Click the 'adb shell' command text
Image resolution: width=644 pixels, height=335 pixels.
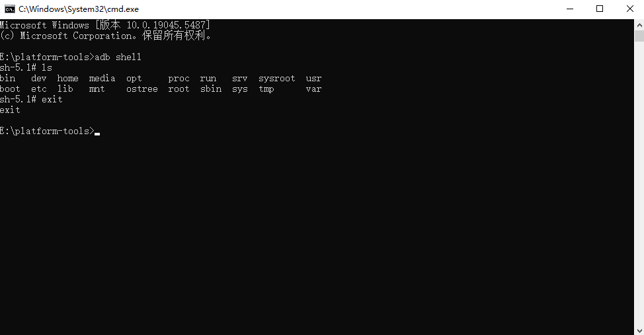tap(118, 57)
